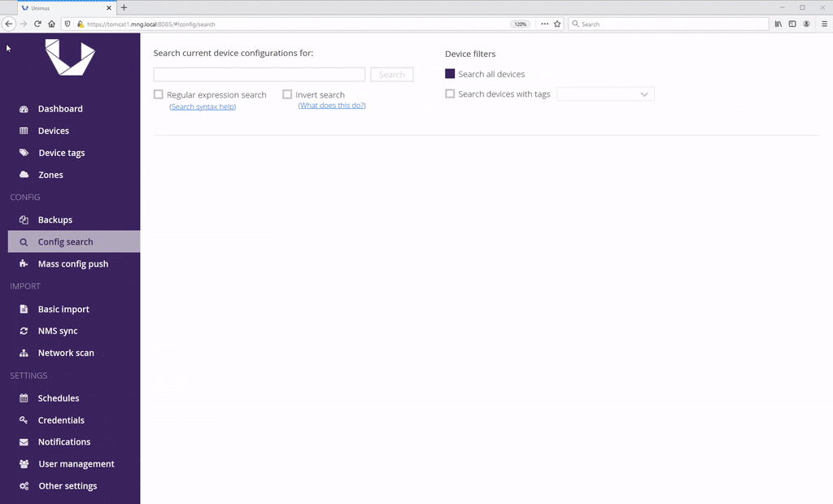The width and height of the screenshot is (833, 504).
Task: Click the Backups copy icon
Action: click(24, 219)
